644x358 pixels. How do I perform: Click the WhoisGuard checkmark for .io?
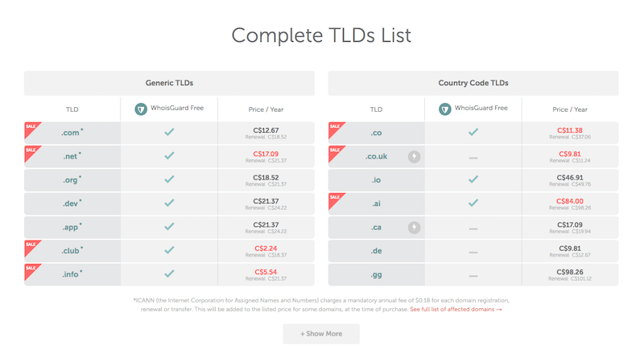pos(473,179)
